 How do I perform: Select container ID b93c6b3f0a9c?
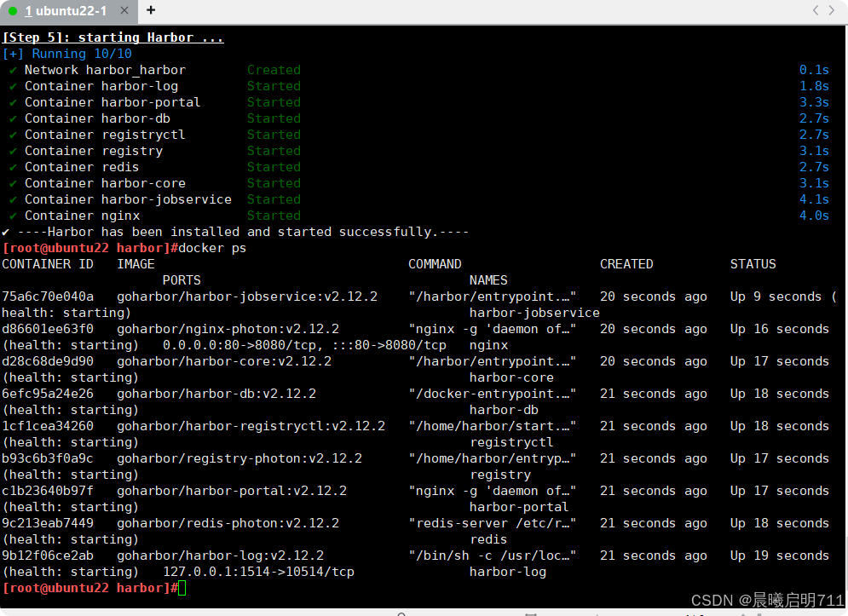pos(48,458)
